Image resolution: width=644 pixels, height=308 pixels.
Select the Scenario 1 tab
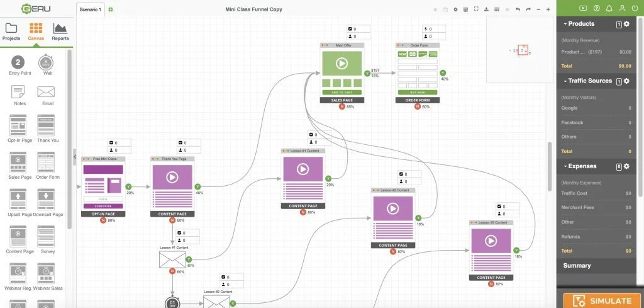point(91,9)
